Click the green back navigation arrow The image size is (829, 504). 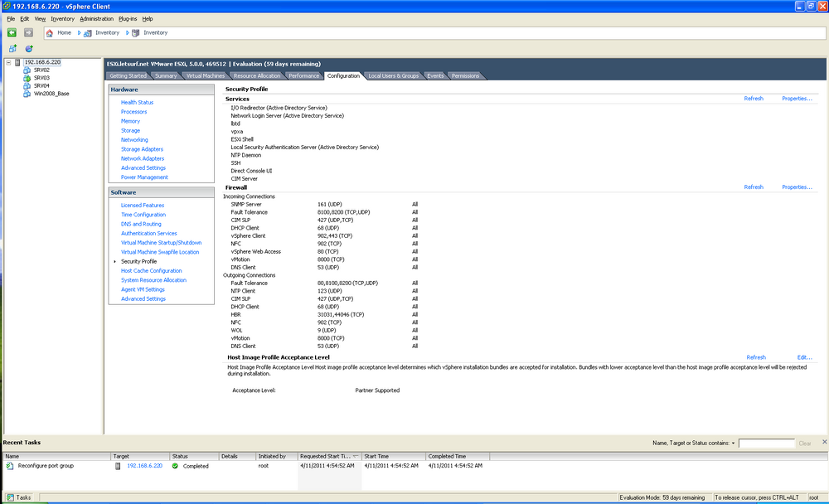tap(12, 33)
